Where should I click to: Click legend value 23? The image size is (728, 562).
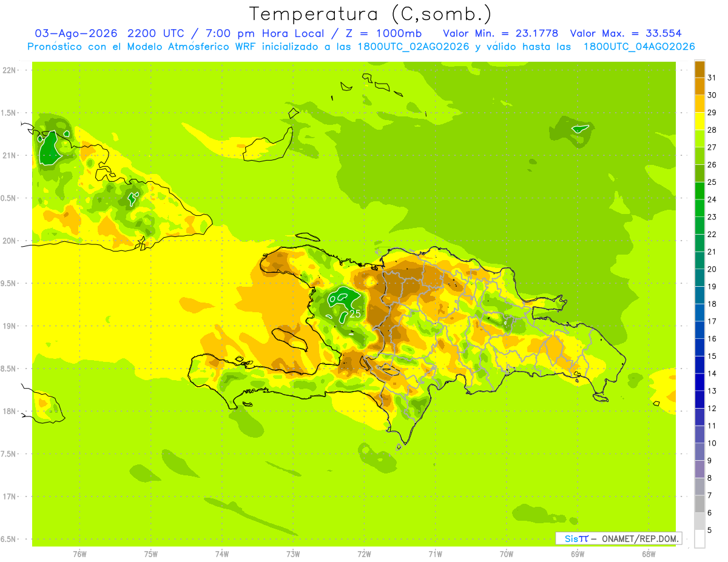coord(712,217)
